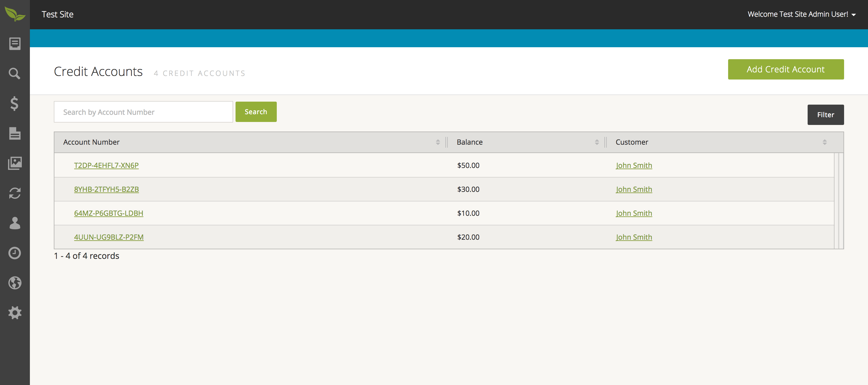Click Add Credit Account button

point(786,69)
